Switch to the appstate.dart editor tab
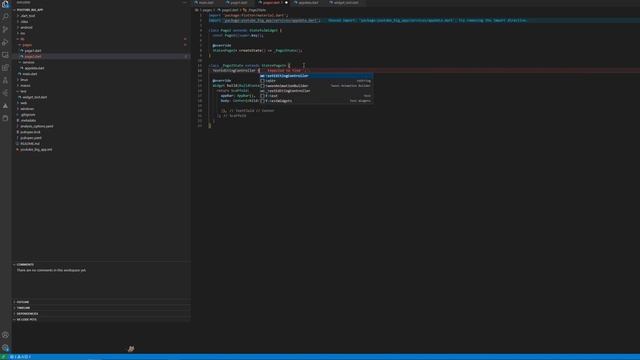The image size is (640, 360). tap(308, 2)
